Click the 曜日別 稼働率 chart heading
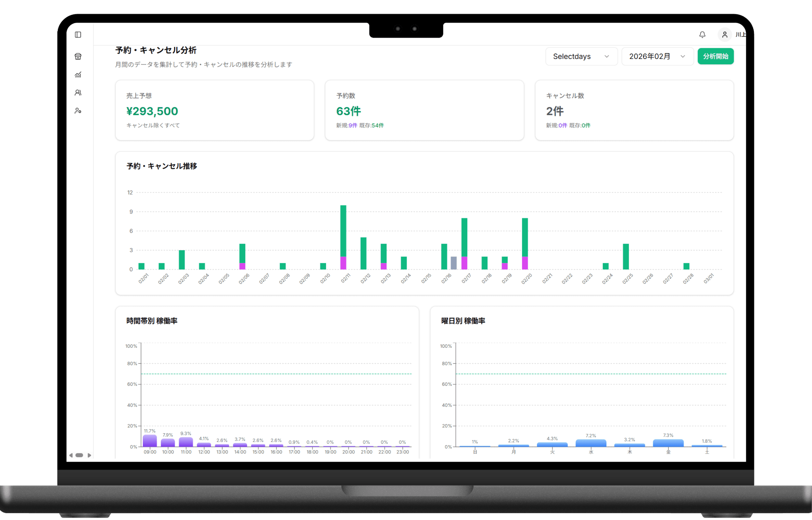812x520 pixels. (463, 321)
